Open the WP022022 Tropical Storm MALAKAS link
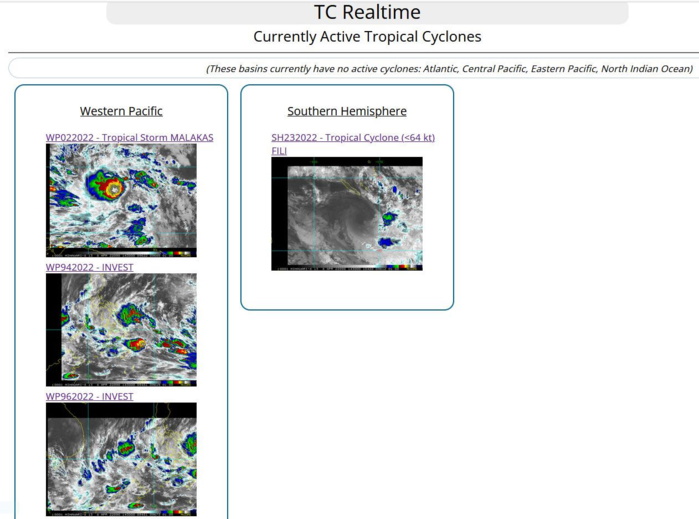699x519 pixels. pyautogui.click(x=129, y=137)
